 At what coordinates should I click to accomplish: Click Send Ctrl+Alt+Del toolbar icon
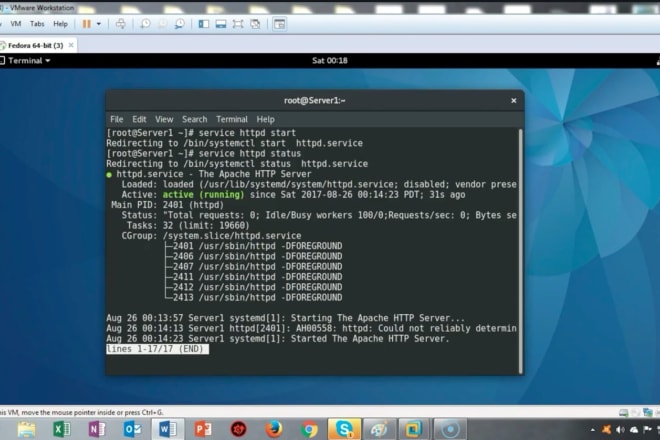[120, 24]
